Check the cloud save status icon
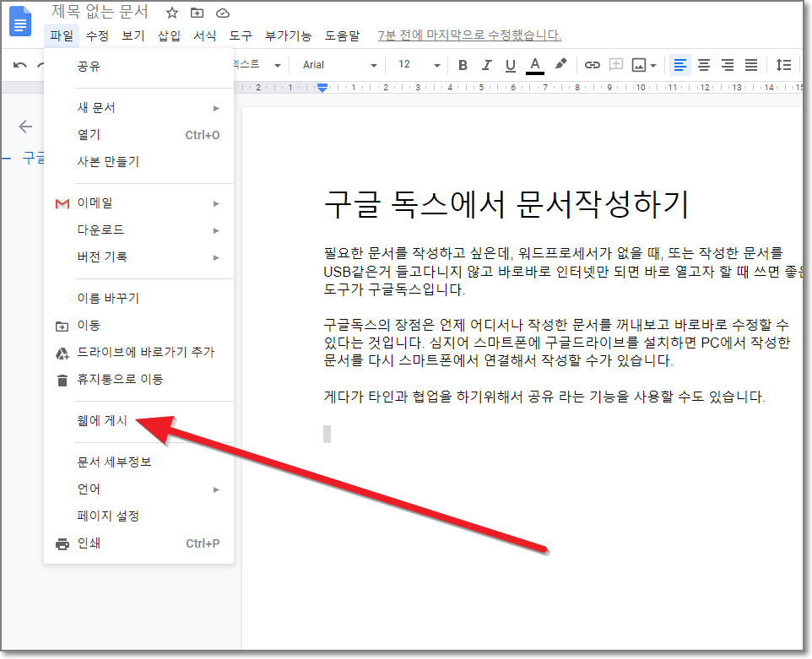Screen dimensions: 812x659 pos(223,13)
